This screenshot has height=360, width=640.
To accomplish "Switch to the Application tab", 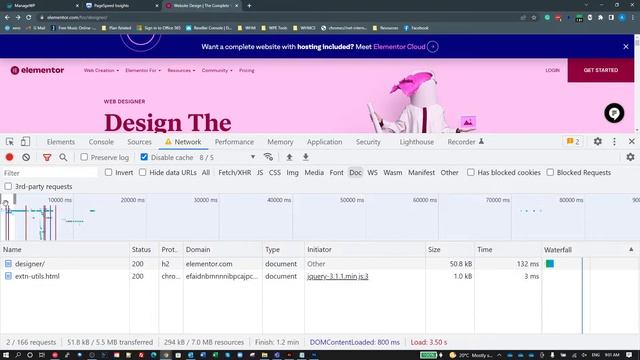I will pyautogui.click(x=324, y=142).
